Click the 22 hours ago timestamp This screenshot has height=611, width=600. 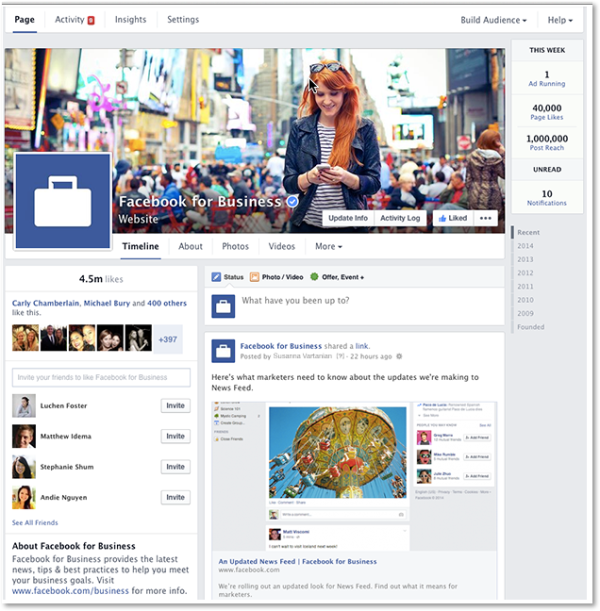click(371, 356)
